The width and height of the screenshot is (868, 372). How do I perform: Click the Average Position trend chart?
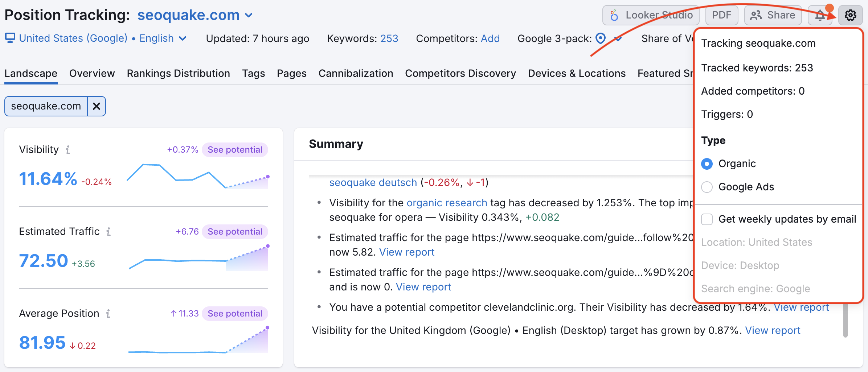click(x=198, y=340)
